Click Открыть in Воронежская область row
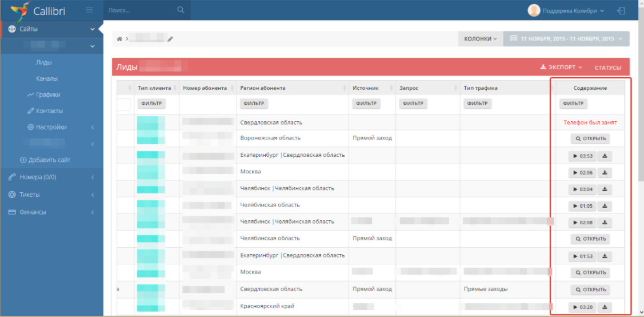This screenshot has width=644, height=317. pos(590,138)
